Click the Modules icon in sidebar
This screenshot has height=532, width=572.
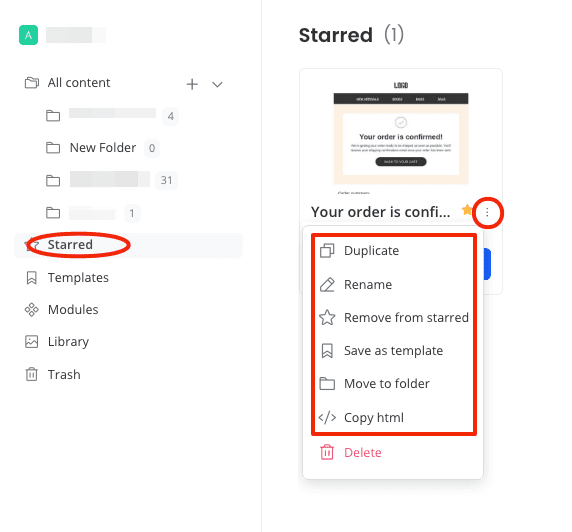pyautogui.click(x=32, y=310)
